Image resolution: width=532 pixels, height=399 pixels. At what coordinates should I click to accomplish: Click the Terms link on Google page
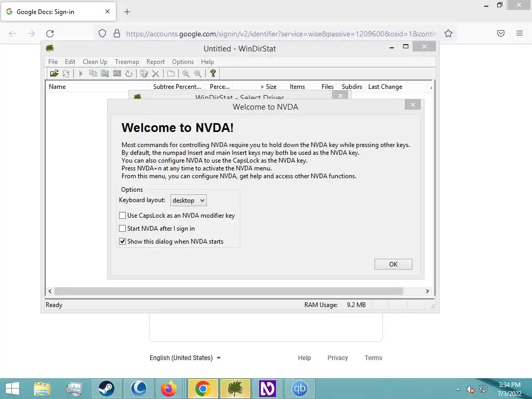click(x=373, y=357)
